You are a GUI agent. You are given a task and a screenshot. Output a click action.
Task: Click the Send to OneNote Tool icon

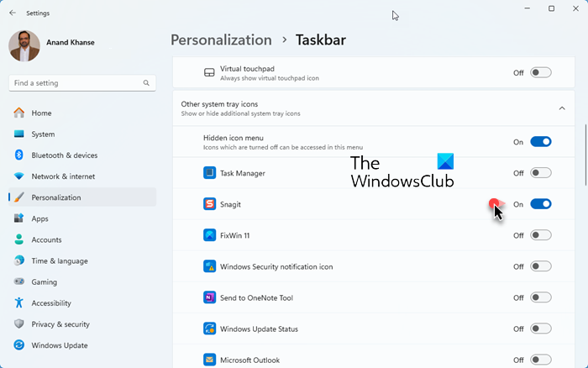pyautogui.click(x=210, y=297)
